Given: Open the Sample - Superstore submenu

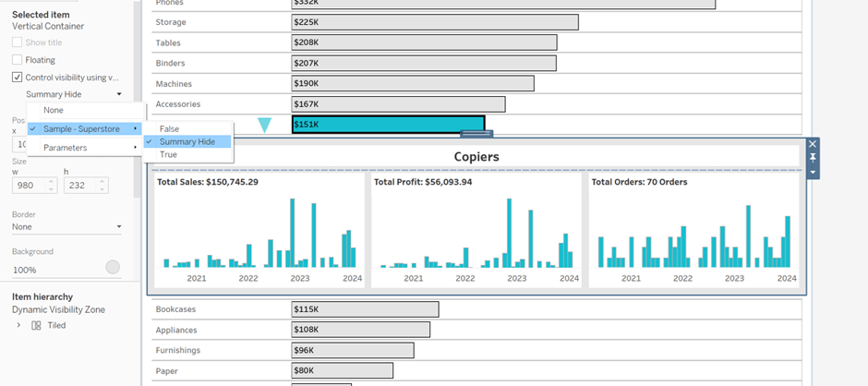Looking at the screenshot, I should 85,129.
